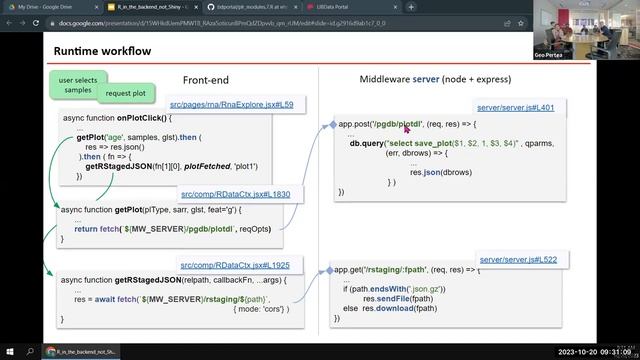Screen dimensions: 640x360
Task: Click the 'Middleware server (node + express)' heading
Action: click(x=435, y=79)
